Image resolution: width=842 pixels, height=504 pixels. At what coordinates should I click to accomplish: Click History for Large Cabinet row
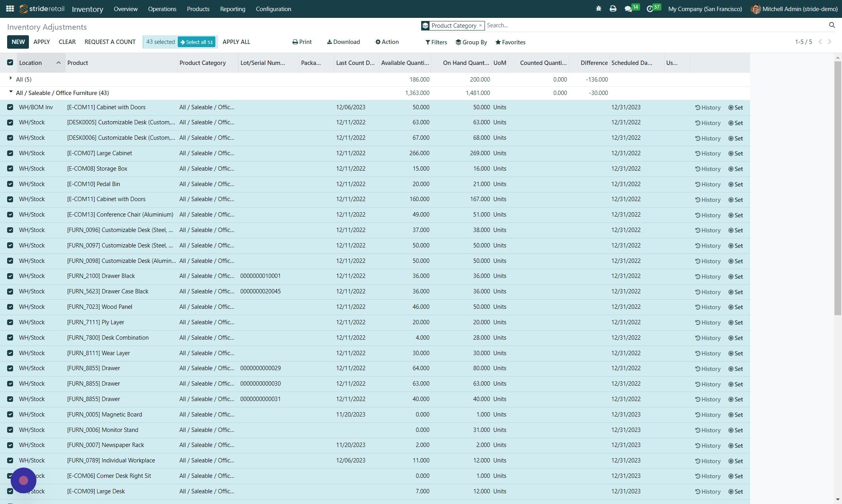point(708,154)
